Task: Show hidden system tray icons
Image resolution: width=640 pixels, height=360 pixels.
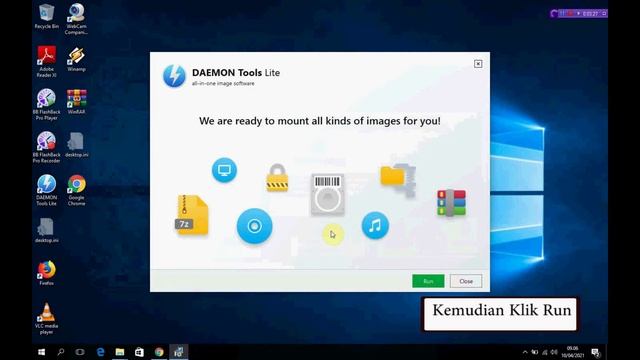Action: tap(525, 352)
